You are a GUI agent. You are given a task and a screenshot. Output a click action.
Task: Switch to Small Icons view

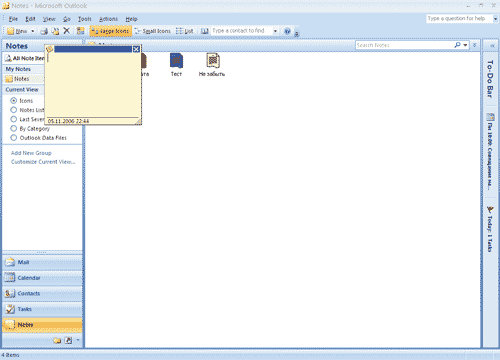(153, 31)
